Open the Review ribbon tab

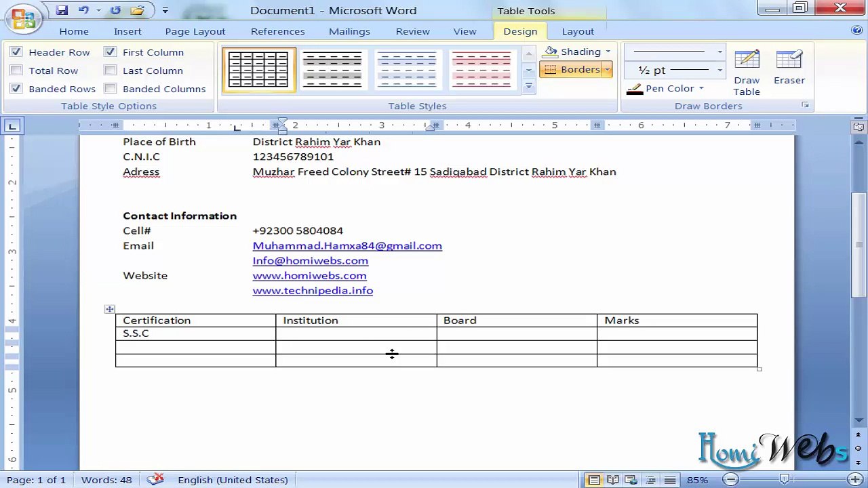click(x=413, y=31)
